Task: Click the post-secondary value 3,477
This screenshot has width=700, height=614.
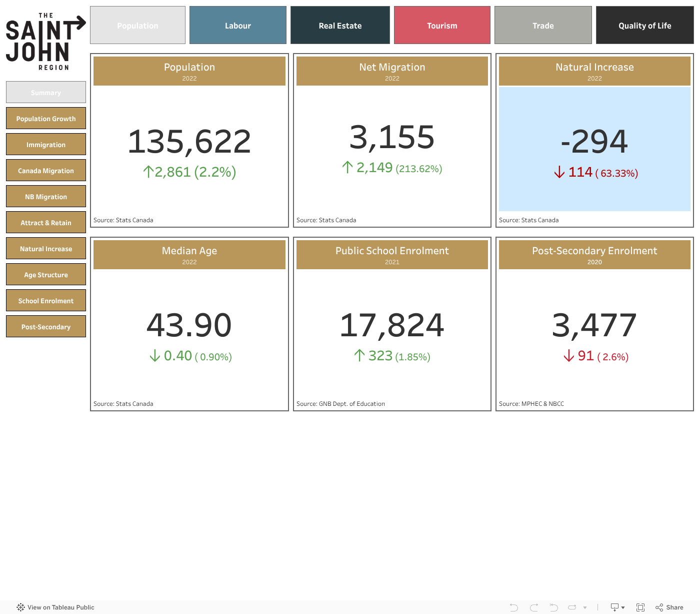Action: click(x=594, y=325)
